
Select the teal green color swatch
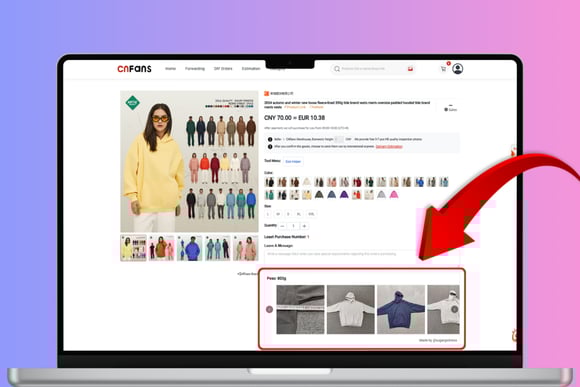270,195
